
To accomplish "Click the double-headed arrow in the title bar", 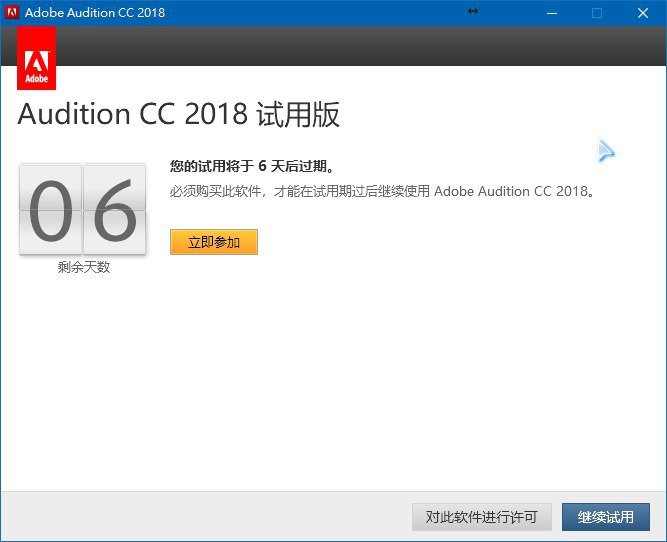I will point(473,12).
